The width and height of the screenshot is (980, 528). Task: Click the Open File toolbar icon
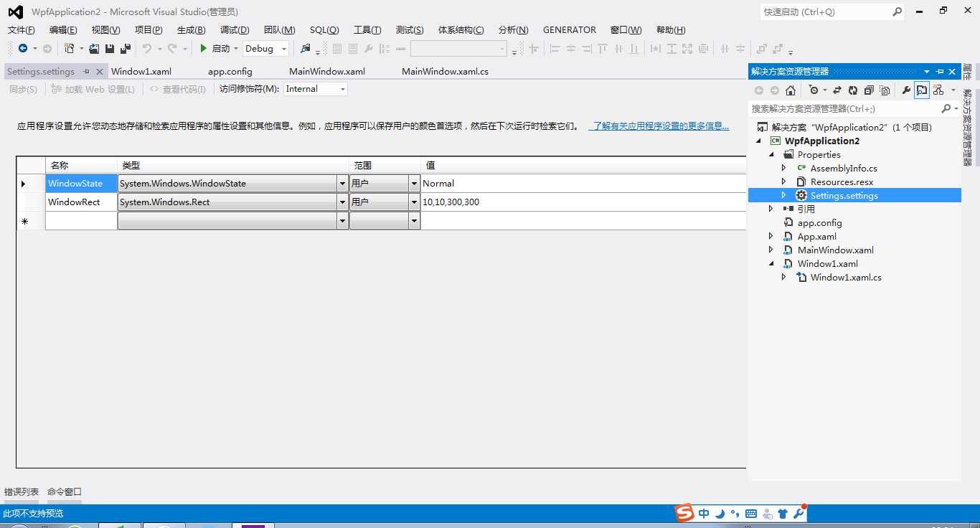pos(94,49)
